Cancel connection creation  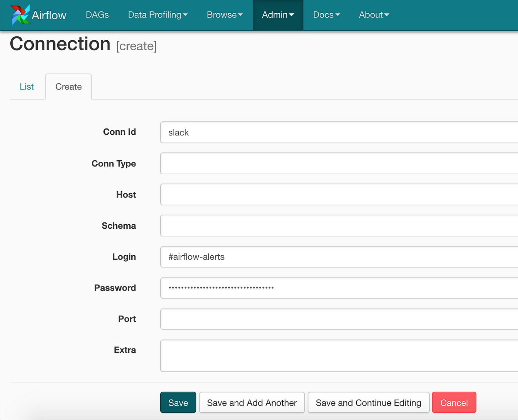[454, 403]
